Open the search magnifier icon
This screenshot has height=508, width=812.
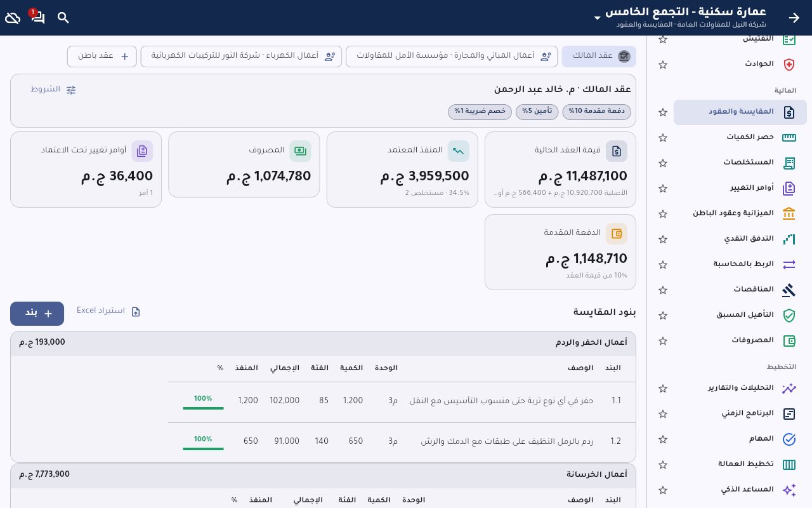[63, 18]
